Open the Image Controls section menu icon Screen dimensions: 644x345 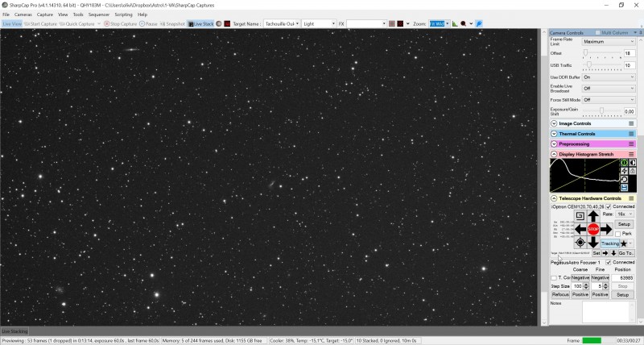(x=631, y=123)
